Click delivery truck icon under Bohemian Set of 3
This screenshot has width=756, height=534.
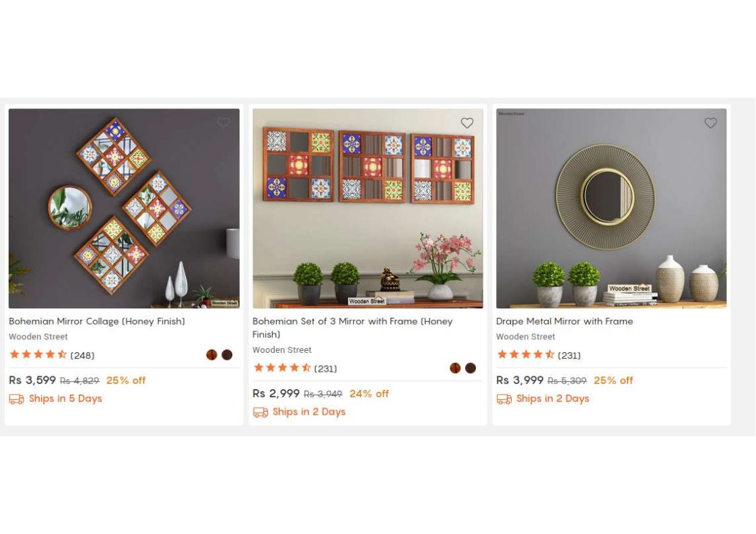[261, 412]
